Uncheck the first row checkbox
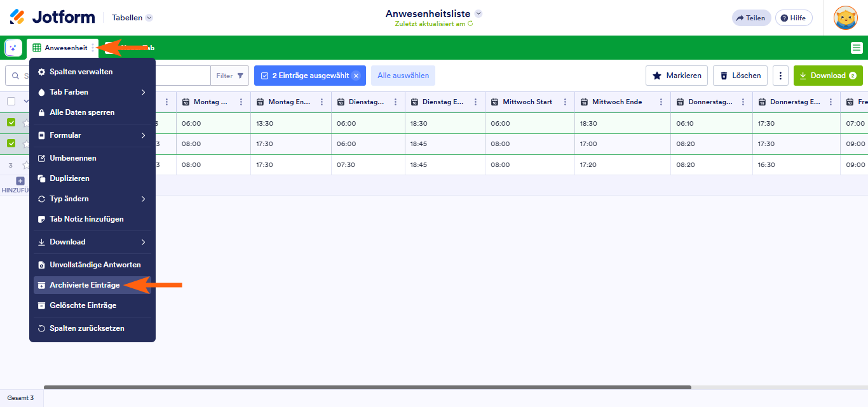Viewport: 868px width, 407px height. pos(11,123)
